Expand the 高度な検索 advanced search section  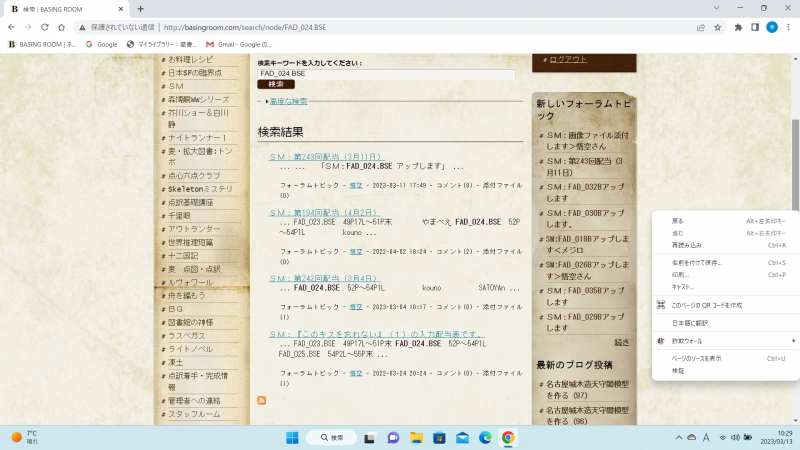point(288,101)
